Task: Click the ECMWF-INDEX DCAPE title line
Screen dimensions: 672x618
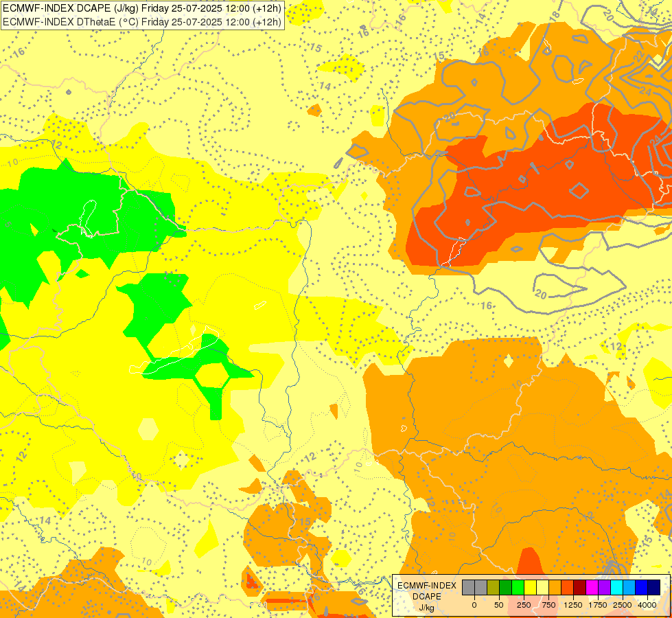Action: 142,8
